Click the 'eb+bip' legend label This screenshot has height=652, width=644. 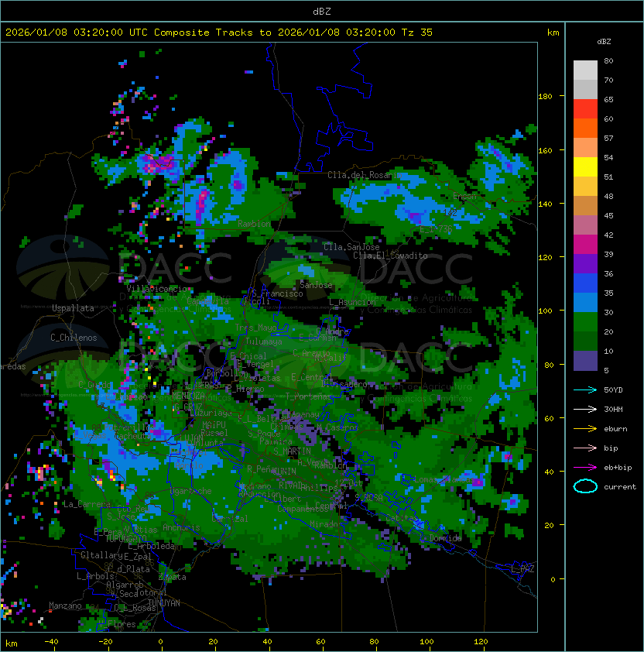click(x=618, y=468)
